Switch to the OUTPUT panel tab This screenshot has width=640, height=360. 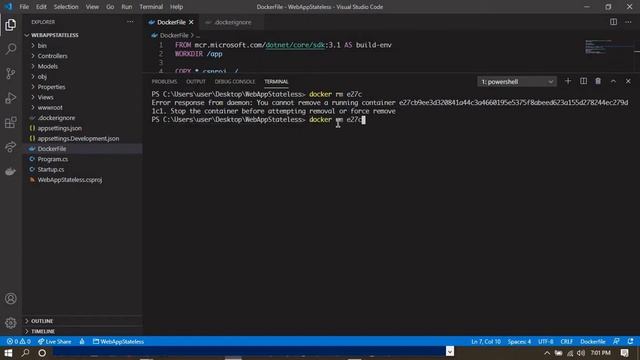coord(196,82)
